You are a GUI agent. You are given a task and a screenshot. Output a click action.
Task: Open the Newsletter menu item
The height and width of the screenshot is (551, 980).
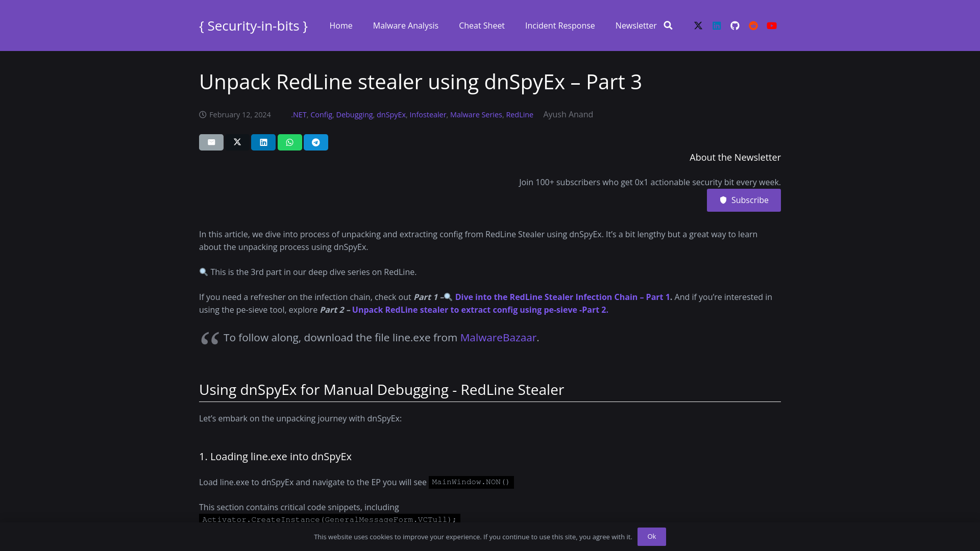(x=636, y=26)
